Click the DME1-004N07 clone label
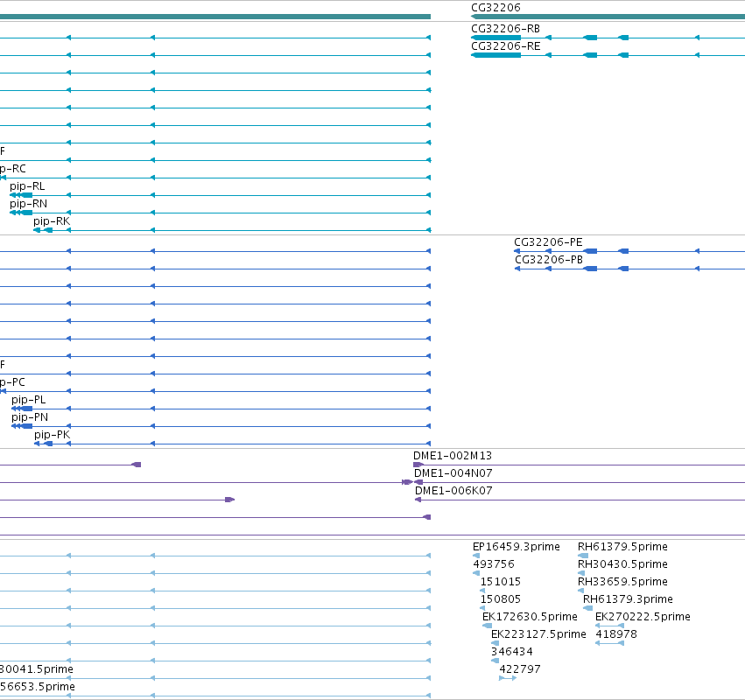The width and height of the screenshot is (745, 700). (x=453, y=473)
